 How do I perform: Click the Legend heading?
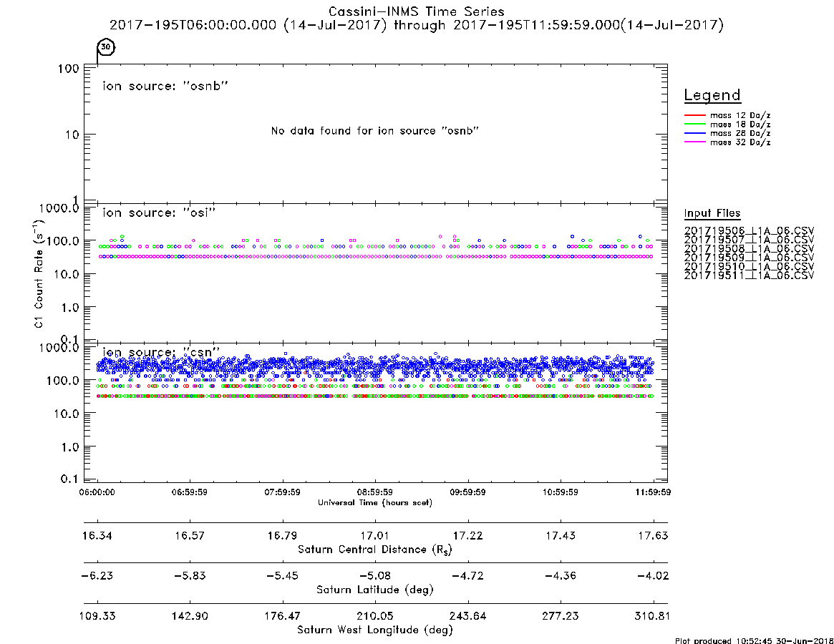(712, 95)
